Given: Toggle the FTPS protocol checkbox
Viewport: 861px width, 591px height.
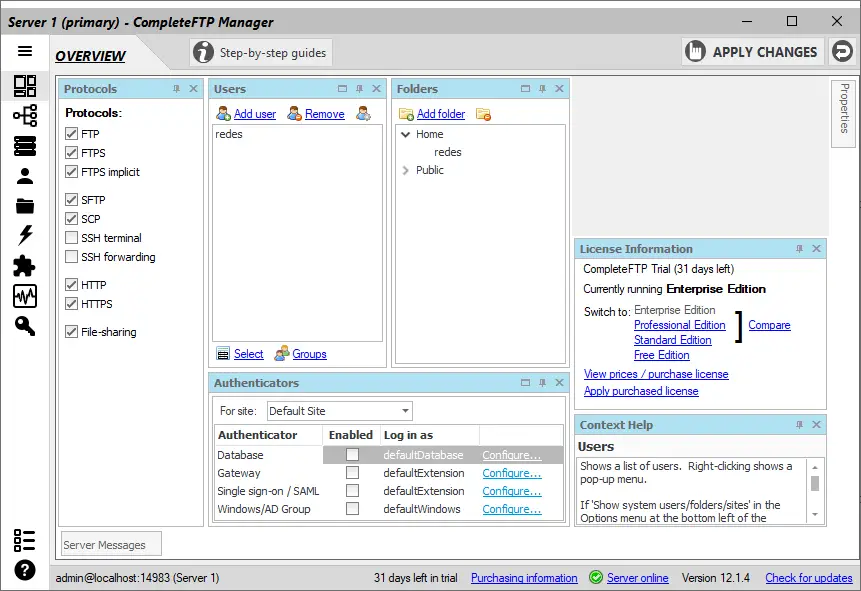Looking at the screenshot, I should pos(71,153).
